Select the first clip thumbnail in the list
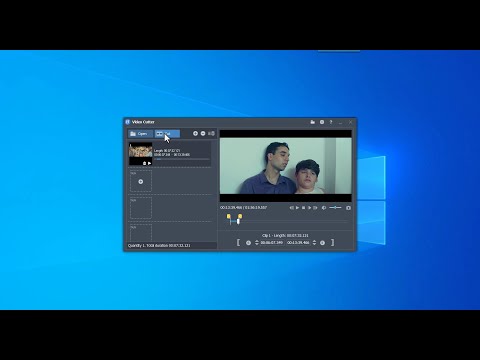Image resolution: width=480 pixels, height=360 pixels. coord(140,154)
